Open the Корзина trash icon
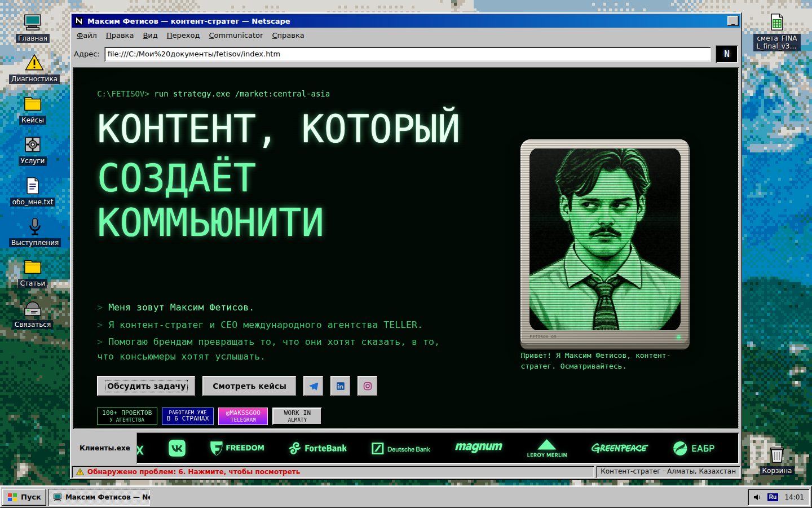 777,461
